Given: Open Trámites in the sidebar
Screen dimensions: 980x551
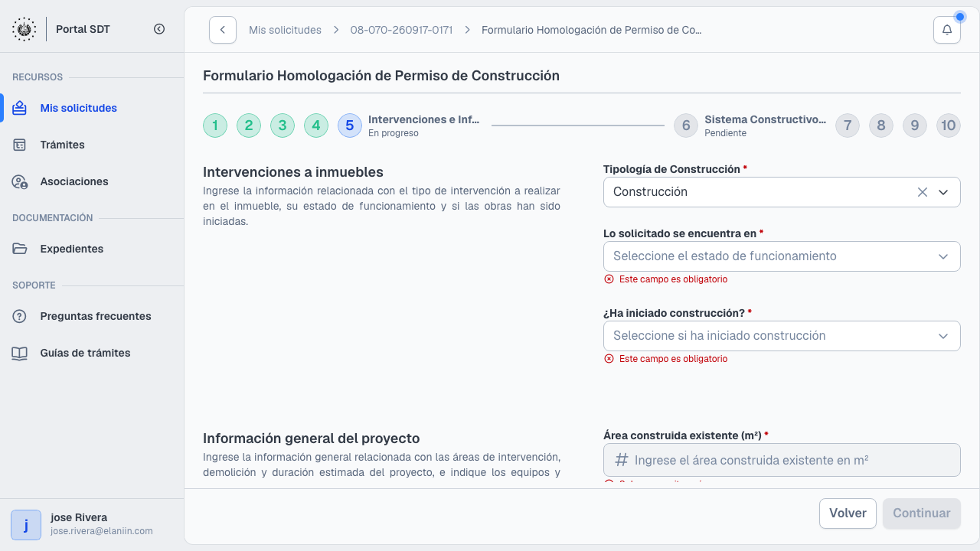Looking at the screenshot, I should [x=92, y=145].
